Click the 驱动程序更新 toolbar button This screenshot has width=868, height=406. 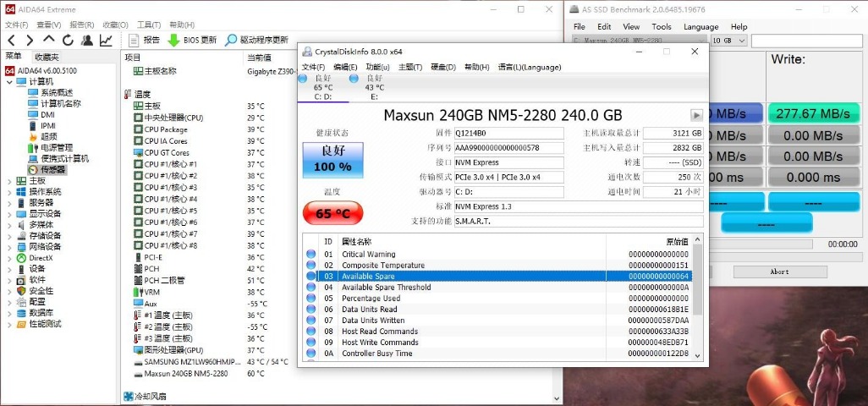point(257,40)
